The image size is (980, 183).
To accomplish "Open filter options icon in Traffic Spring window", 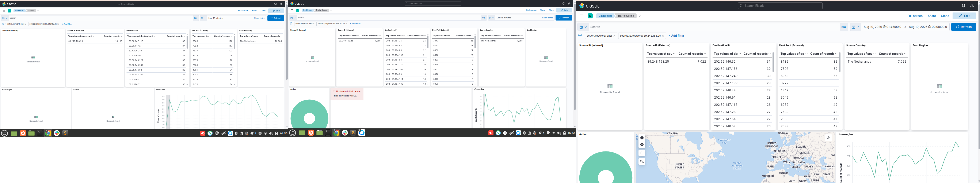I will pos(580,36).
